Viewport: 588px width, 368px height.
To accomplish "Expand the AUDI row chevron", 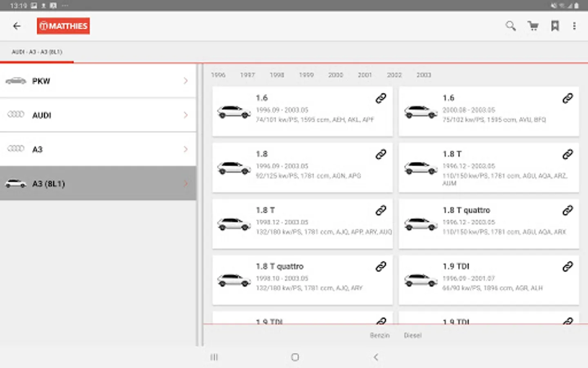I will click(186, 115).
